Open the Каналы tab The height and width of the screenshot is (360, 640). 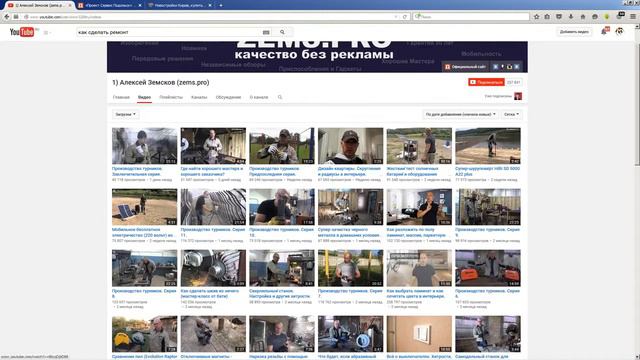(x=199, y=97)
